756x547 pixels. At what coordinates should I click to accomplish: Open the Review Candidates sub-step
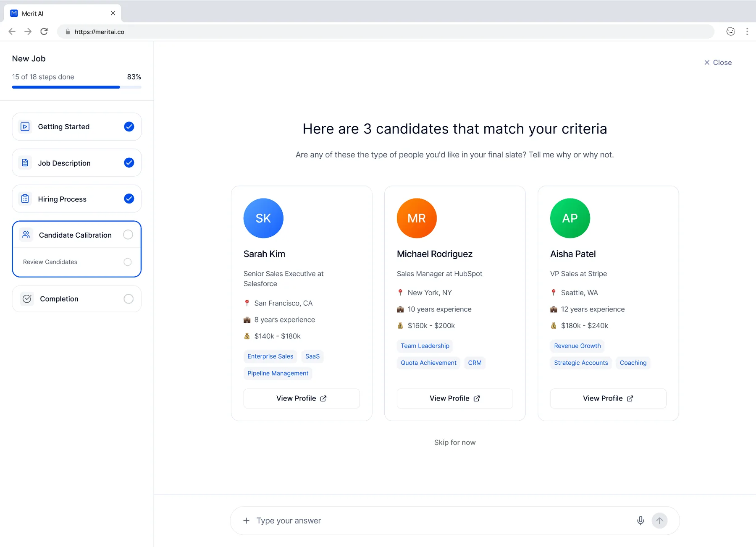tap(77, 262)
